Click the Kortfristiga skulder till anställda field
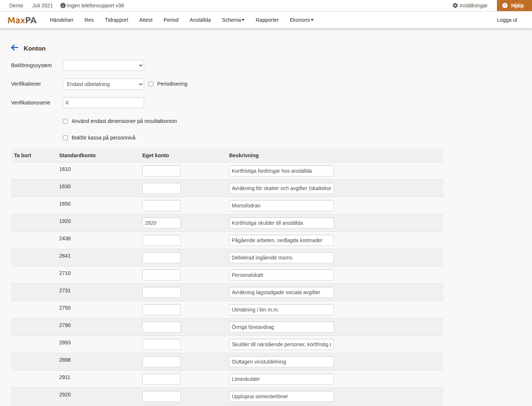The width and height of the screenshot is (532, 406). click(282, 223)
